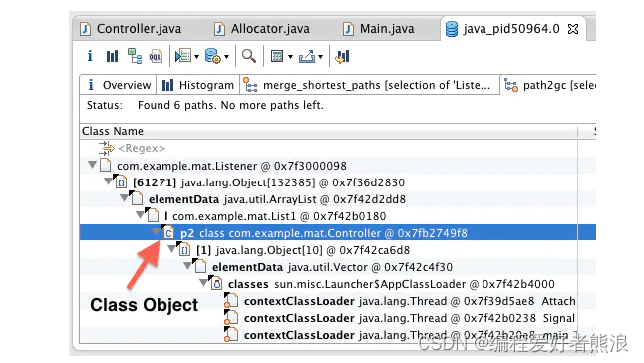Open the heap dump Overview info icon in toolbar
Viewport: 644px width, 363px height.
click(90, 56)
